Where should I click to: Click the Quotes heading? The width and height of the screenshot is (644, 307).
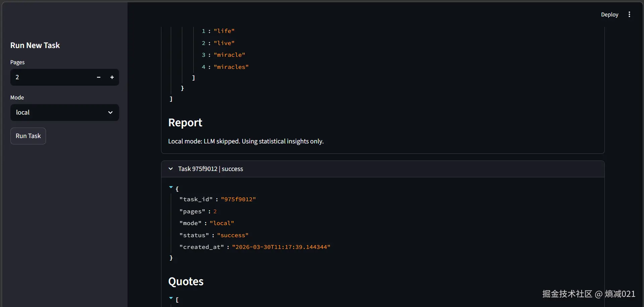click(186, 281)
